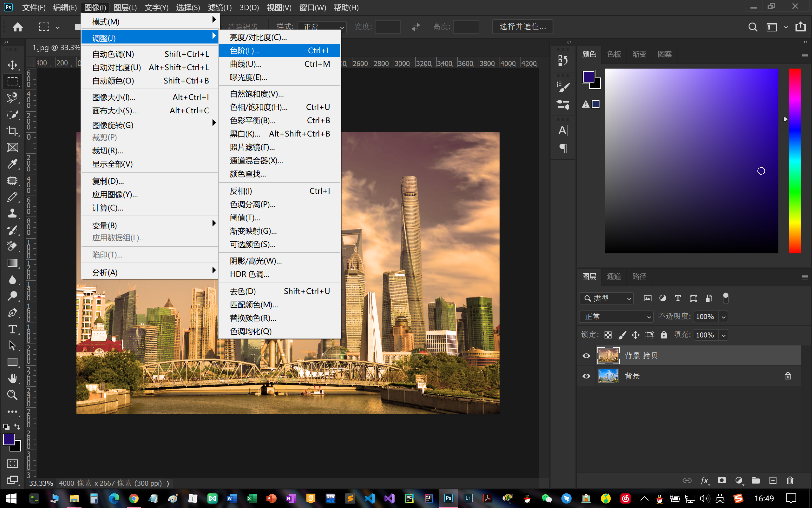
Task: Open the layer blend mode 正常 dropdown
Action: (x=616, y=317)
